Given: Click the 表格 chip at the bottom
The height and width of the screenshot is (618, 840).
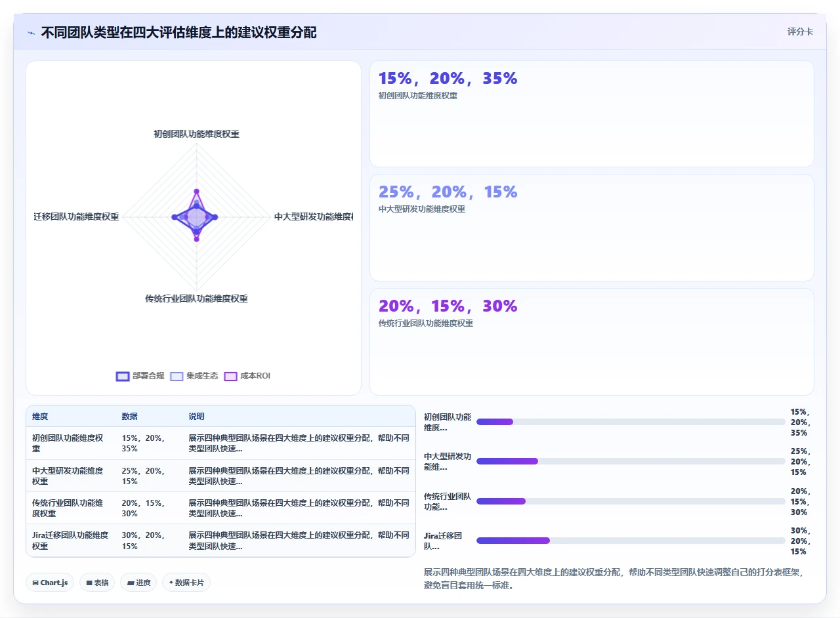Looking at the screenshot, I should coord(97,583).
